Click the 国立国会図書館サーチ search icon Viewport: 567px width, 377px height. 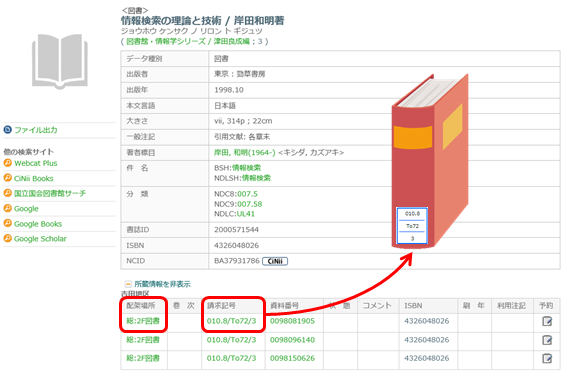[x=8, y=193]
